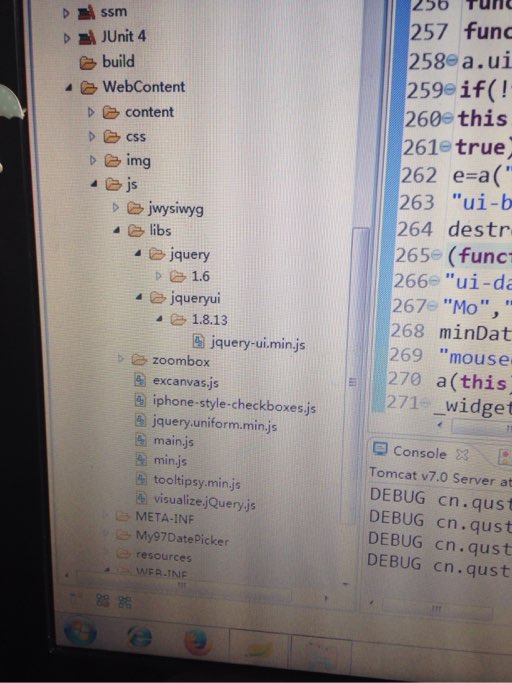Select tooltipsy.min.js file
Image resolution: width=512 pixels, height=683 pixels.
pyautogui.click(x=197, y=481)
